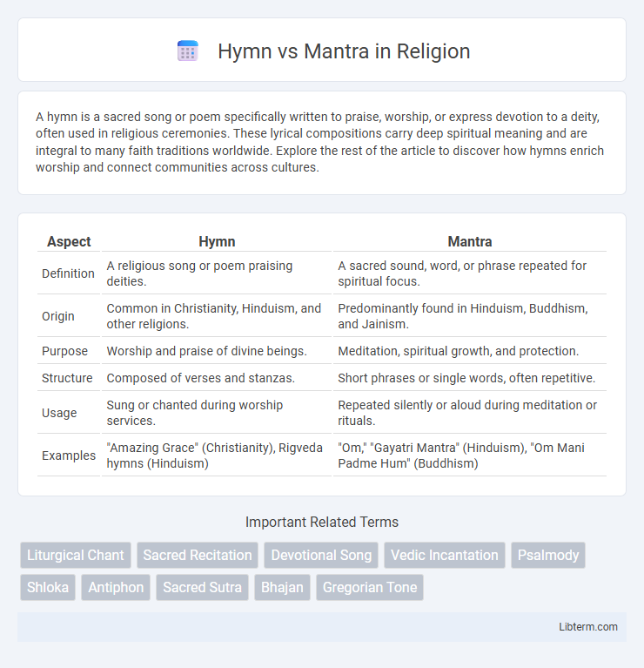Image resolution: width=644 pixels, height=668 pixels.
Task: Choose the Sacred Sutra tag
Action: coord(202,587)
